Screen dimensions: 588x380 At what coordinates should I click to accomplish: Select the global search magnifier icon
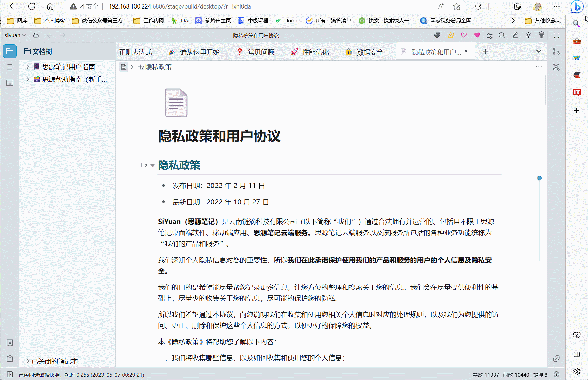[502, 35]
